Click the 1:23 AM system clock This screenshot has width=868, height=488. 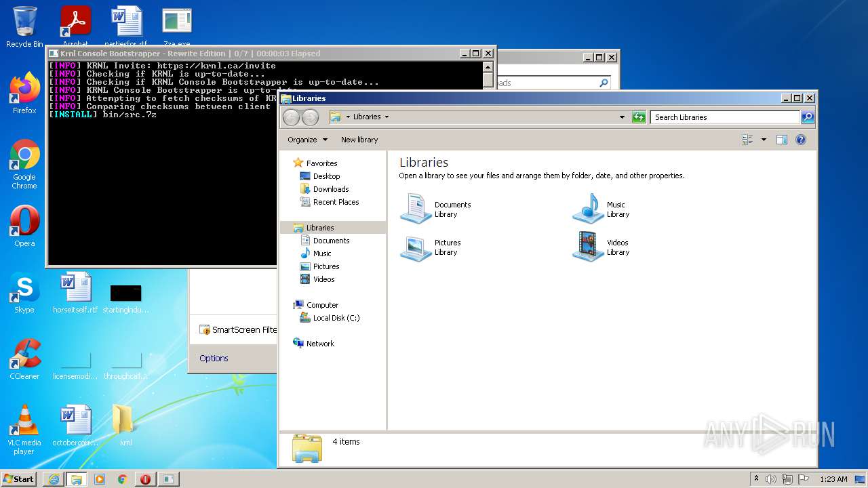click(x=833, y=479)
